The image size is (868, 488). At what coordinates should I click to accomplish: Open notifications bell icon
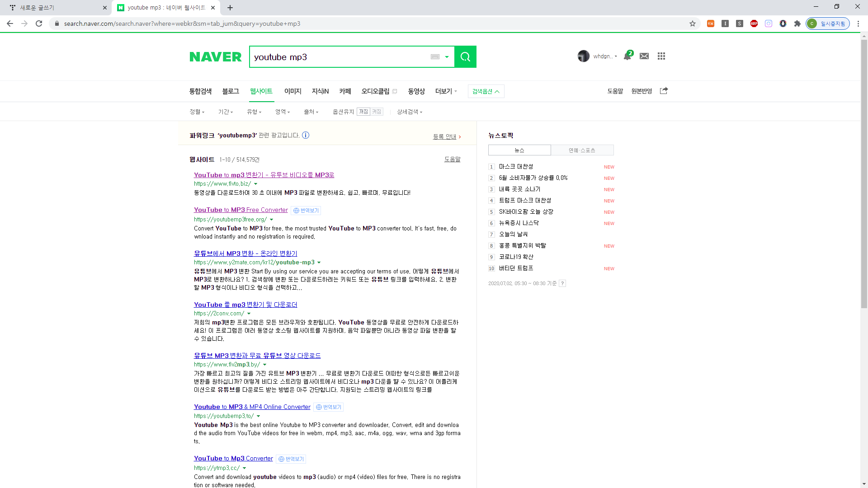point(627,56)
